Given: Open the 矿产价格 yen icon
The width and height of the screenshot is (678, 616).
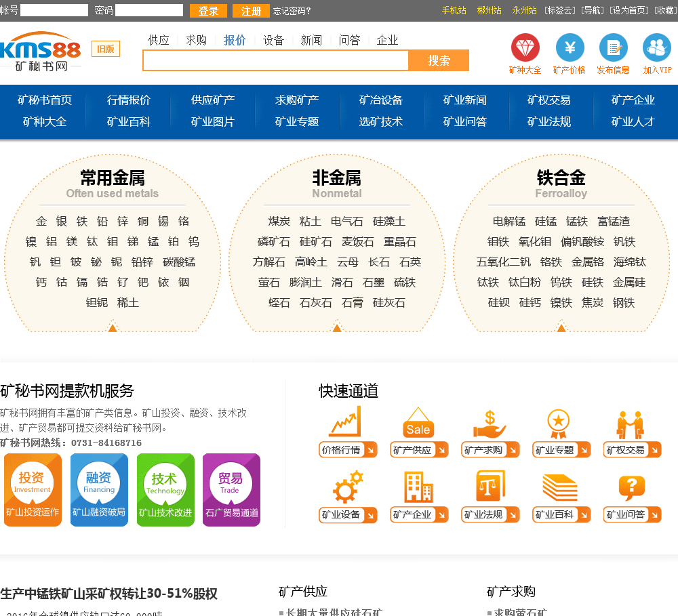Looking at the screenshot, I should coord(570,47).
